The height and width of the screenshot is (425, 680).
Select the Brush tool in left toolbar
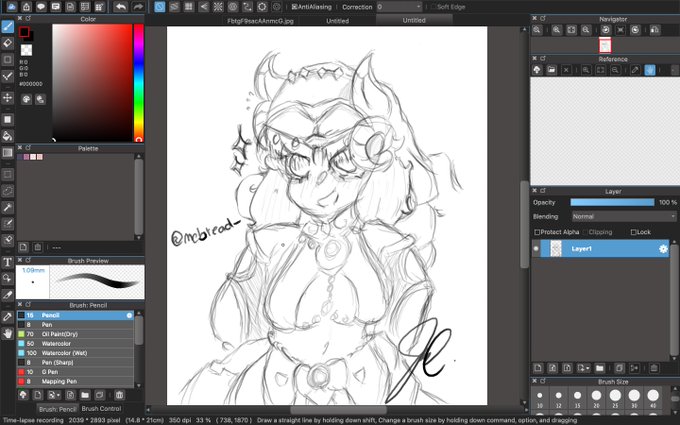[x=7, y=27]
